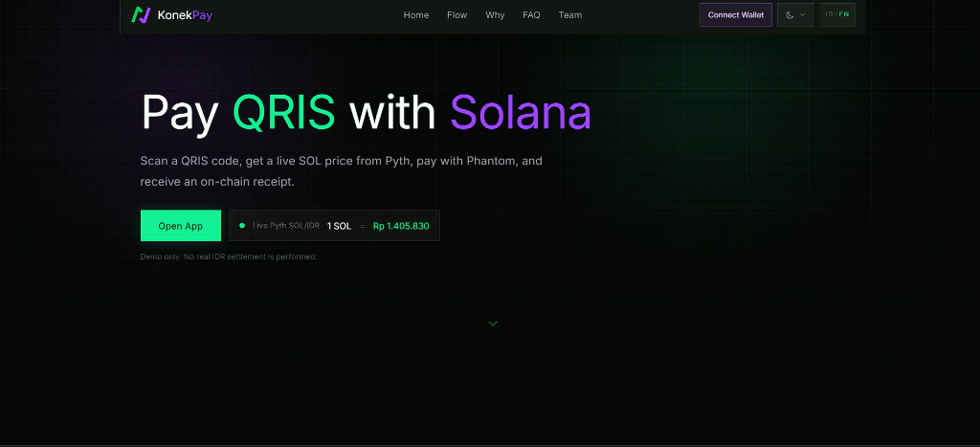Screen dimensions: 980x447
Task: Open the Home nav item
Action: [415, 15]
